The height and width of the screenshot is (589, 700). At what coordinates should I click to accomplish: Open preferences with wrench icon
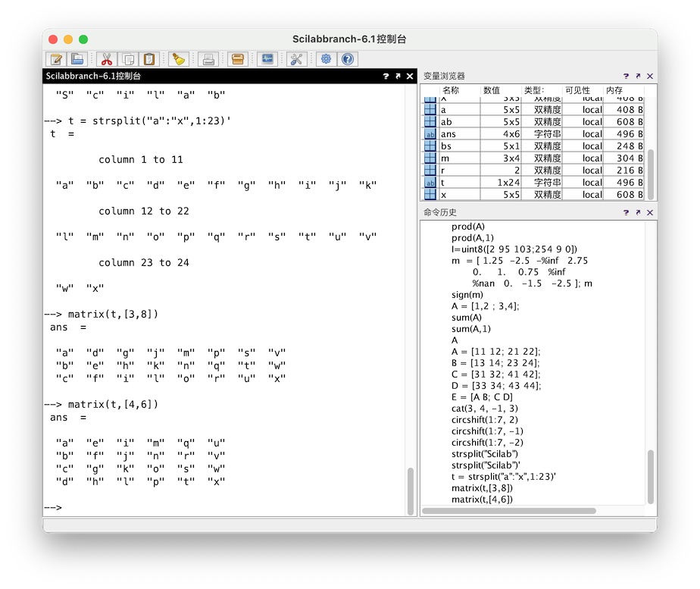(x=296, y=59)
